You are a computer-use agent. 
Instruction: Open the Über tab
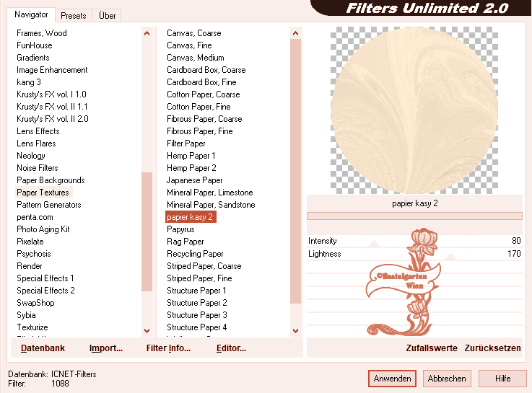[107, 15]
